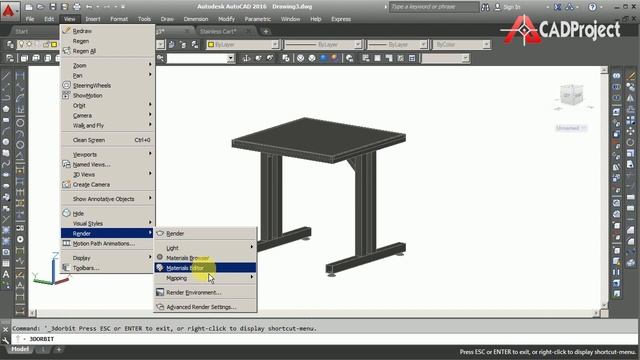The height and width of the screenshot is (360, 640).
Task: Click the horizontal scrollbar left arrow
Action: coord(33,313)
